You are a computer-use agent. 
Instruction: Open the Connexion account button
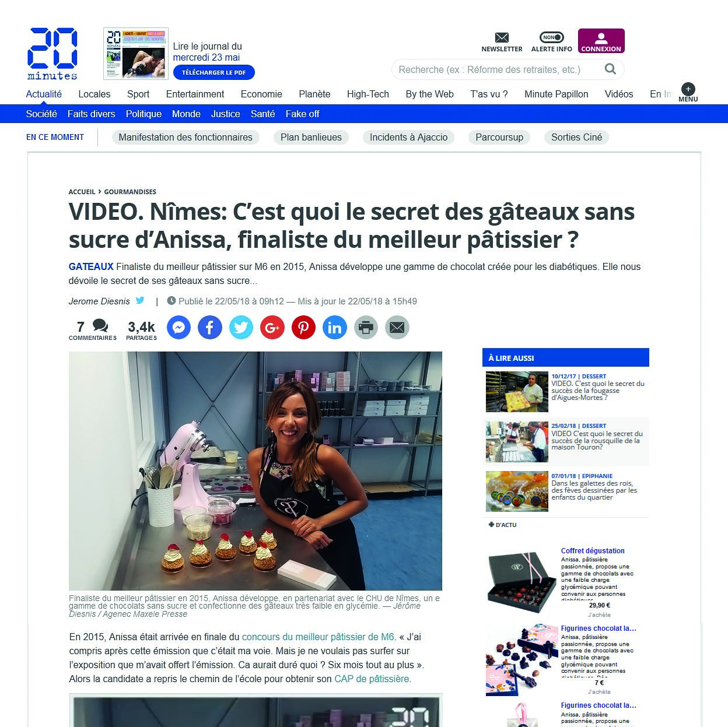point(601,41)
